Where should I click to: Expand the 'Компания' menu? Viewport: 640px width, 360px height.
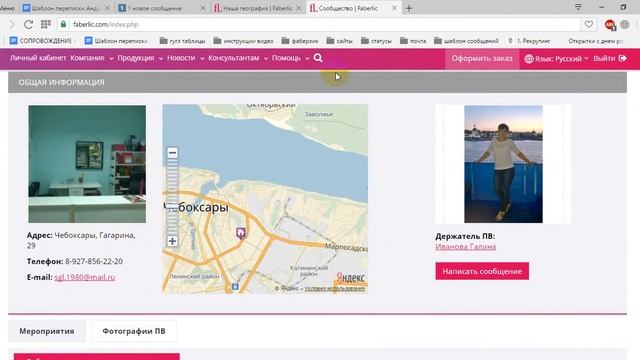(x=91, y=58)
